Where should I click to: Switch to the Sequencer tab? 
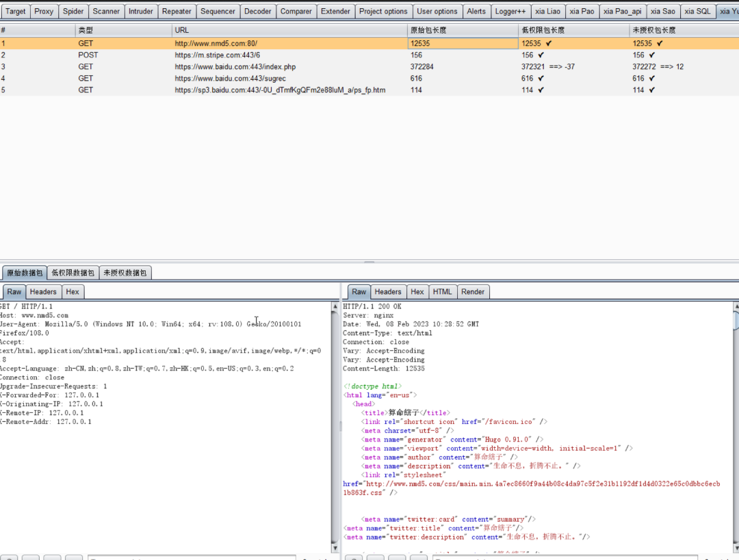click(218, 12)
